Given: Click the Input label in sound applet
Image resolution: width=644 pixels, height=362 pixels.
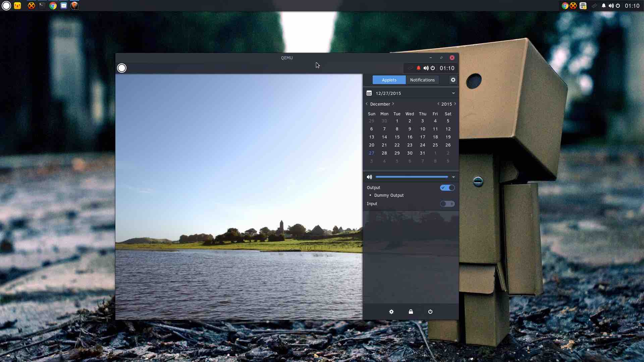Looking at the screenshot, I should click(x=372, y=204).
